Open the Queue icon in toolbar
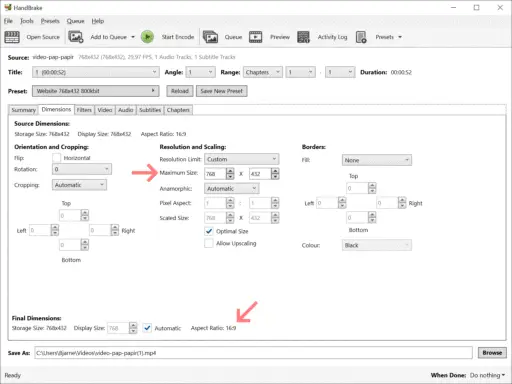 [x=210, y=37]
